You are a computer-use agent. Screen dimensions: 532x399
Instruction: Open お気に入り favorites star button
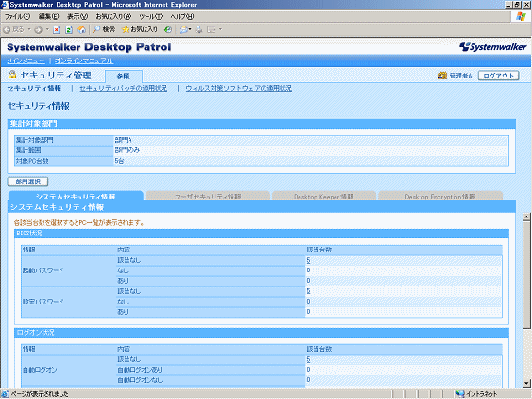[140, 29]
